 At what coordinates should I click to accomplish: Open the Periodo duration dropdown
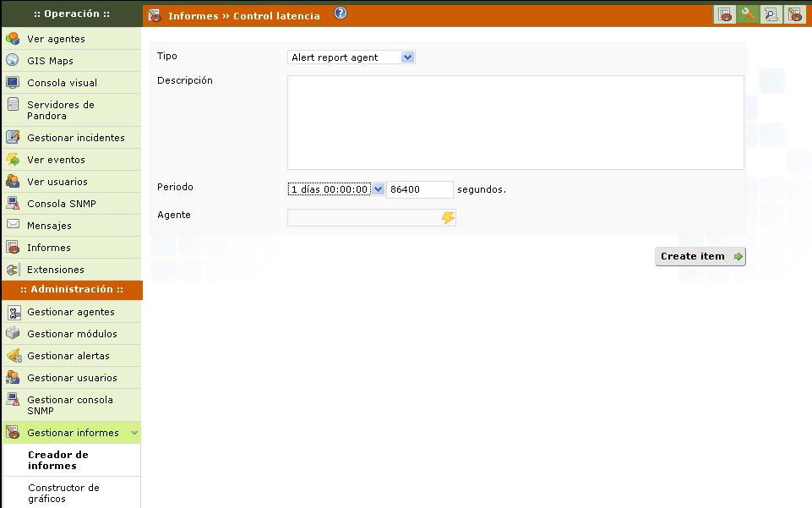pyautogui.click(x=335, y=189)
